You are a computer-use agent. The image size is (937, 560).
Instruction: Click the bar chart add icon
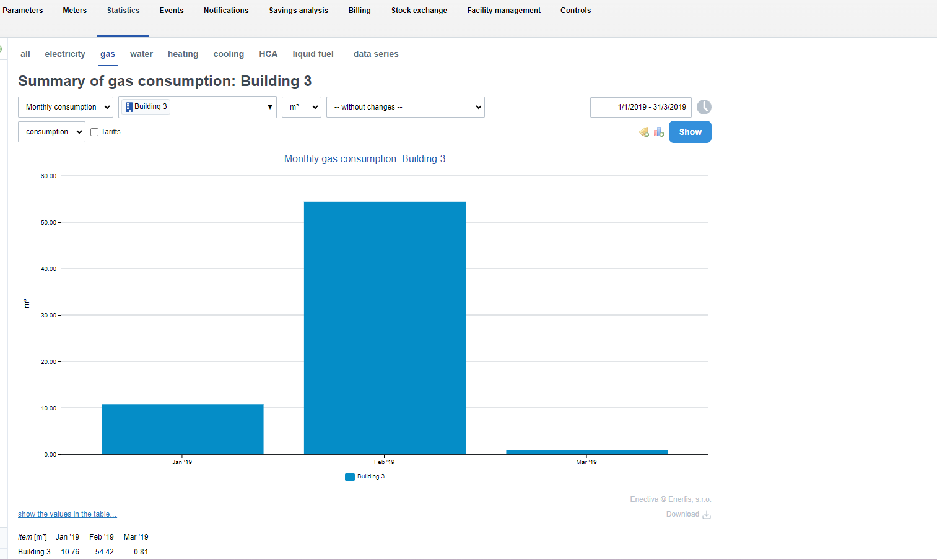(658, 132)
